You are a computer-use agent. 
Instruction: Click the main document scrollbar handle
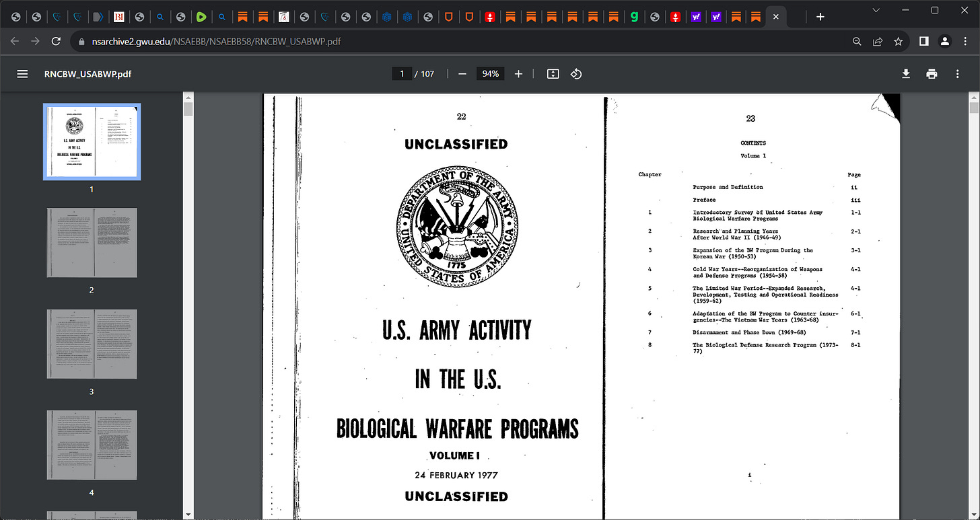[974, 108]
